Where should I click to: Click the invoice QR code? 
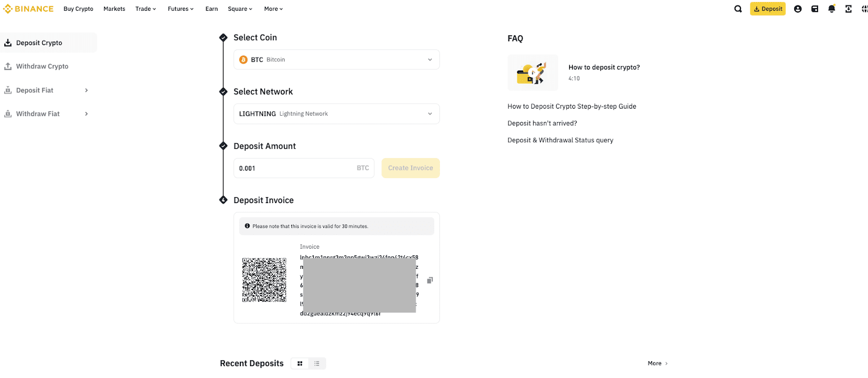coord(264,280)
